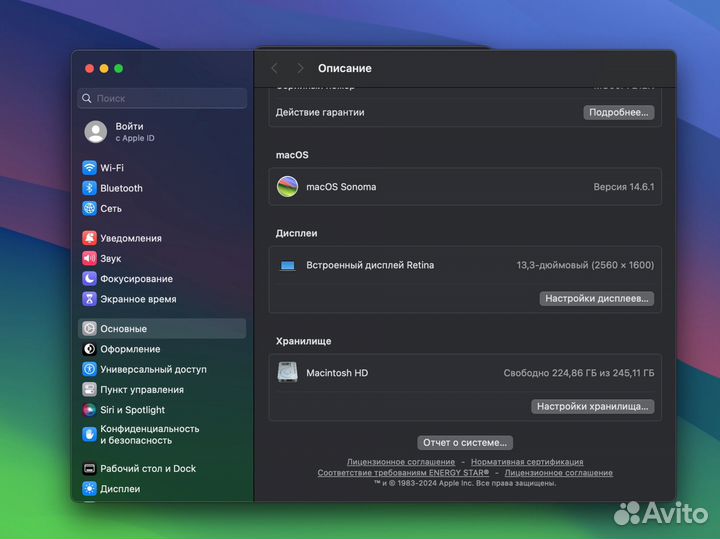Click the built-in Retina display icon
The height and width of the screenshot is (539, 720).
[287, 265]
